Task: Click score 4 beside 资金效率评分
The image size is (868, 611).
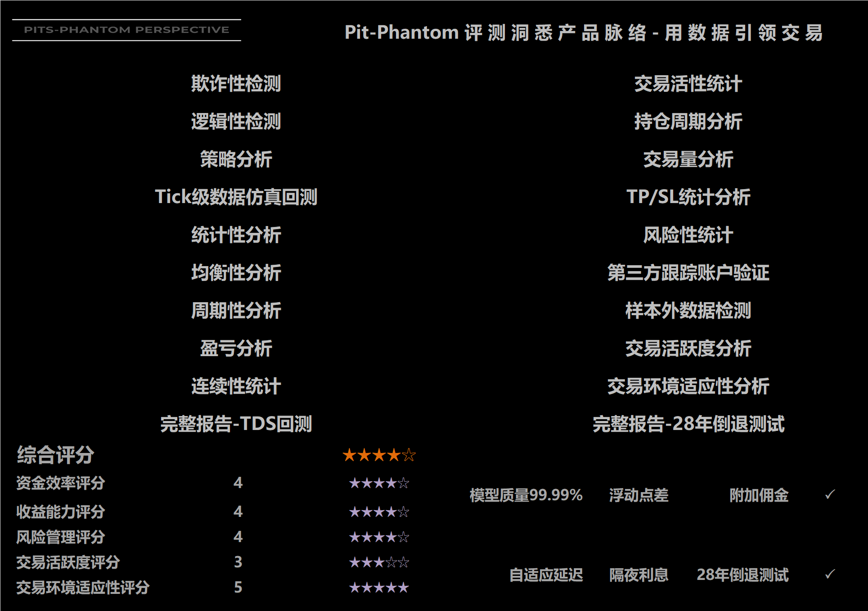Action: tap(238, 483)
